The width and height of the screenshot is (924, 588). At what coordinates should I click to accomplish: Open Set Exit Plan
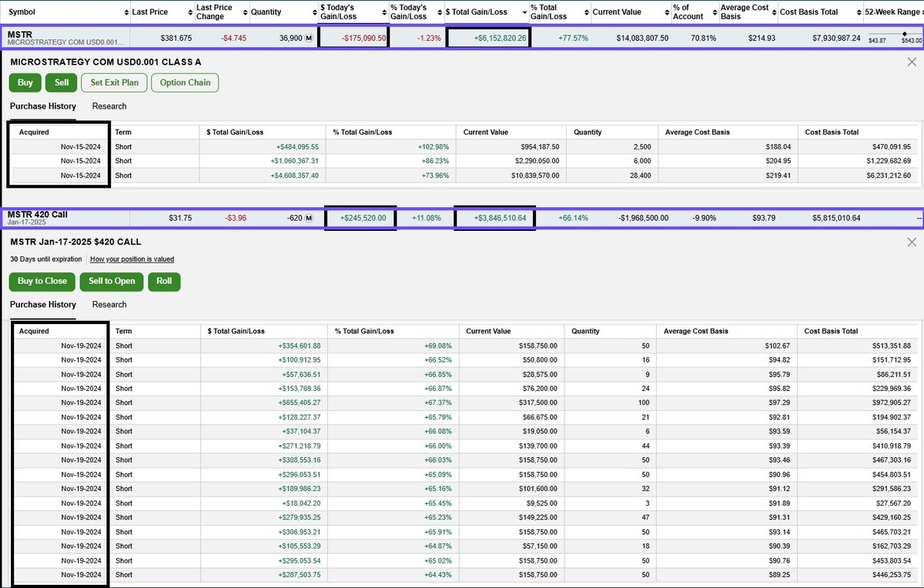pyautogui.click(x=114, y=82)
